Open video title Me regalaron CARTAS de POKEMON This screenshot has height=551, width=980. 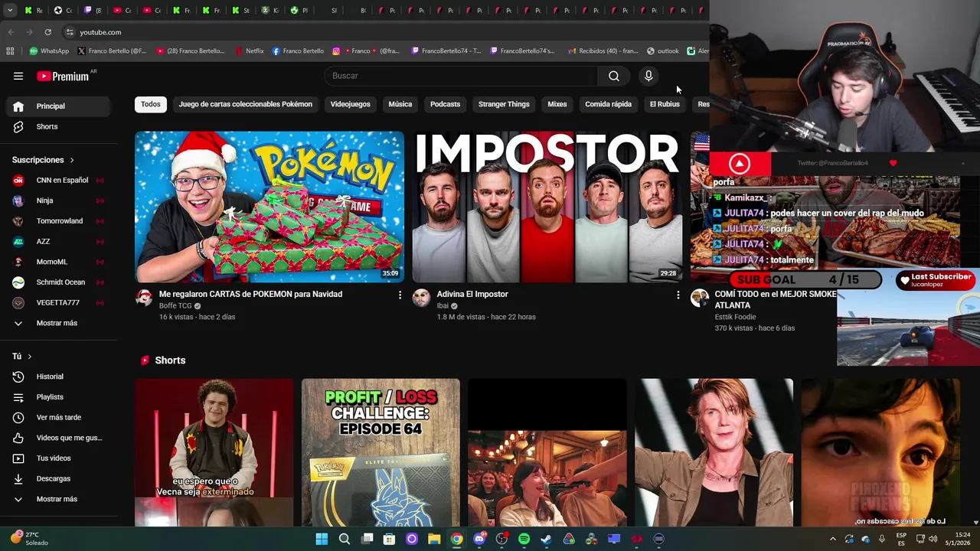[x=250, y=294]
